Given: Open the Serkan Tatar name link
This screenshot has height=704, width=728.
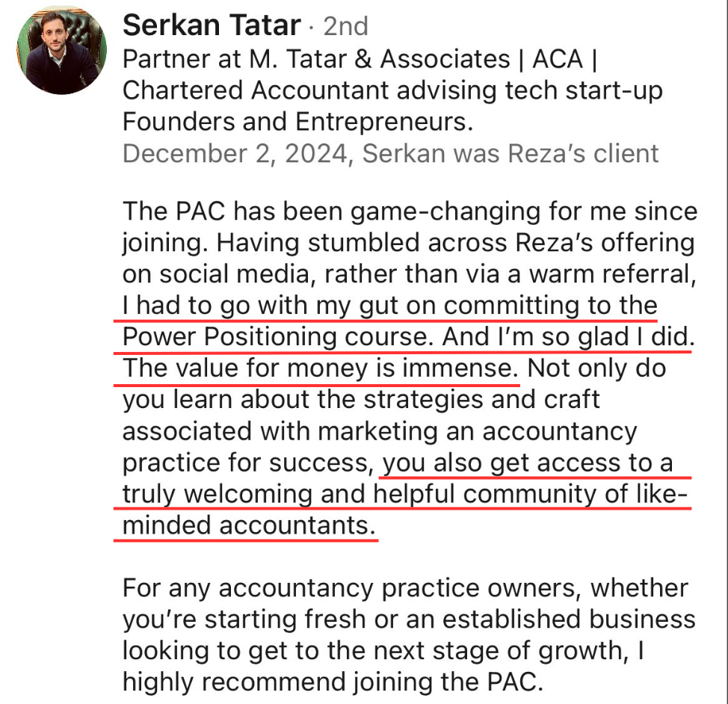Looking at the screenshot, I should click(x=212, y=25).
